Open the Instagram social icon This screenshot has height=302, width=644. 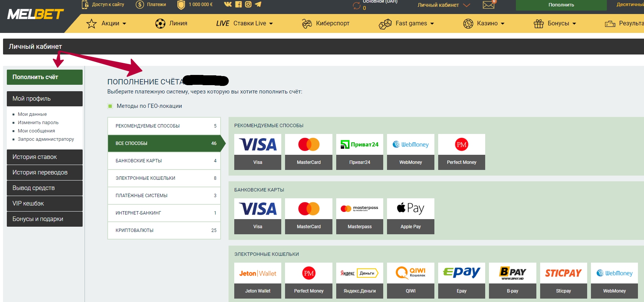tap(248, 5)
